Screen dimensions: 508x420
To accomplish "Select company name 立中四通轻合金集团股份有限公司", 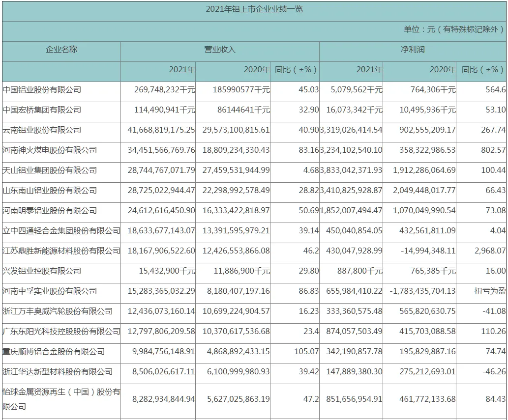I will click(x=61, y=231).
